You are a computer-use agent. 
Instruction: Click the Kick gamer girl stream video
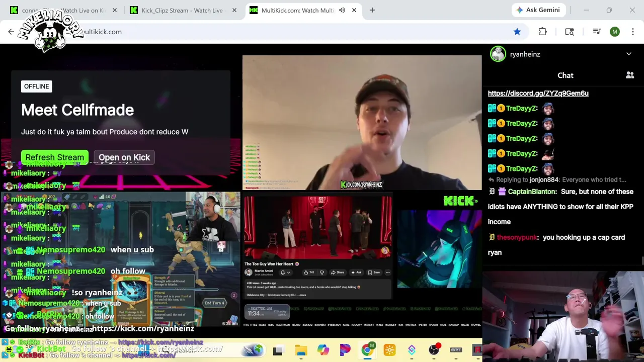click(439, 249)
